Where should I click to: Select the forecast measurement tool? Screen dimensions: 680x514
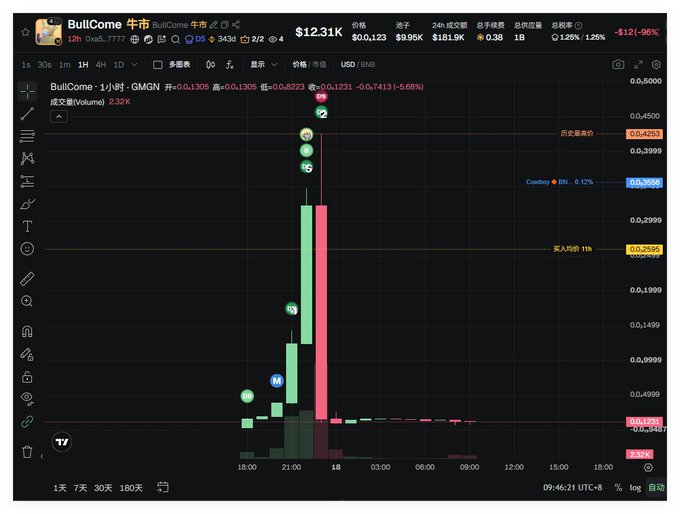[27, 181]
